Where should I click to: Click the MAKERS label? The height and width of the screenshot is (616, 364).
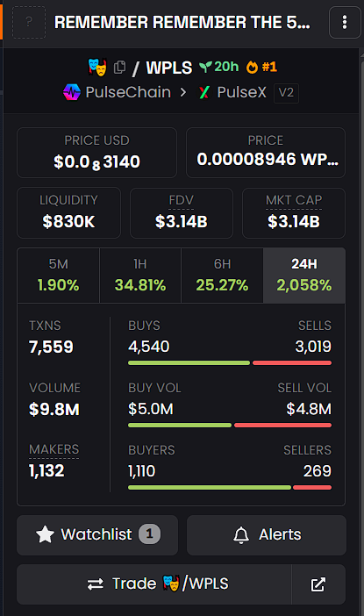click(x=54, y=449)
